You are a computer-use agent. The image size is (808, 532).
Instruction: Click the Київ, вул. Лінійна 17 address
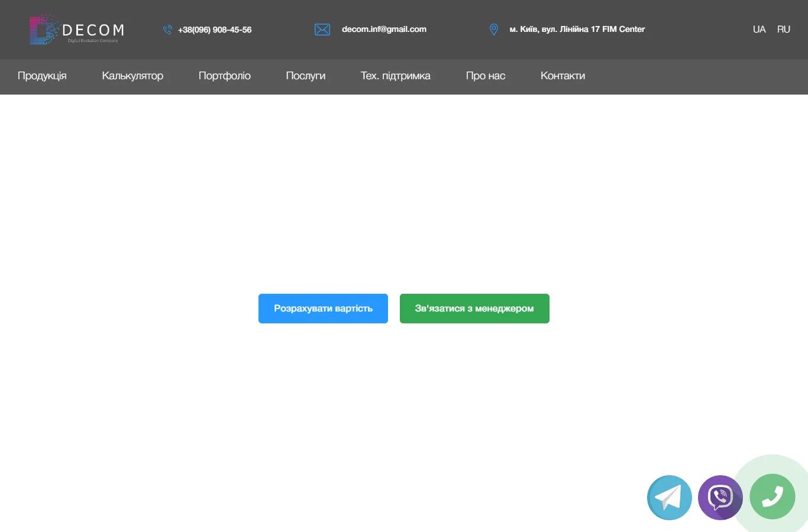tap(577, 29)
